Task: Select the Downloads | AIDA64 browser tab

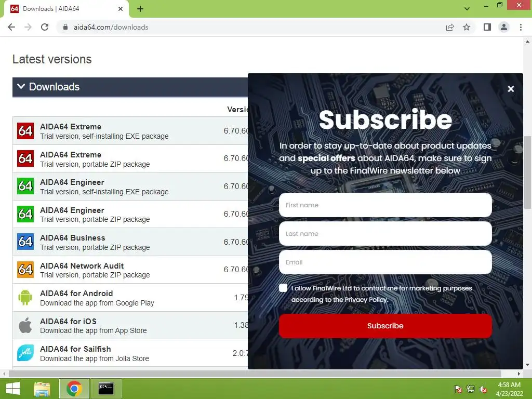Action: pyautogui.click(x=66, y=9)
